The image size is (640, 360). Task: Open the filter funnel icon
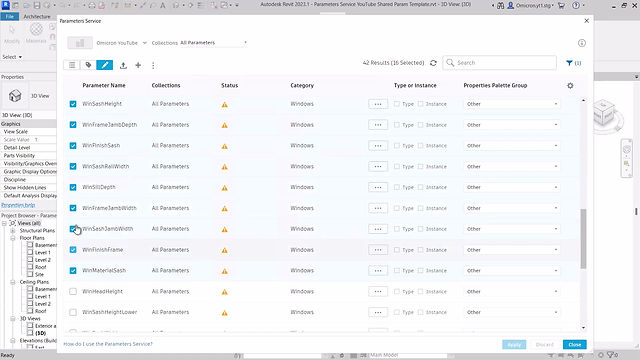[569, 63]
